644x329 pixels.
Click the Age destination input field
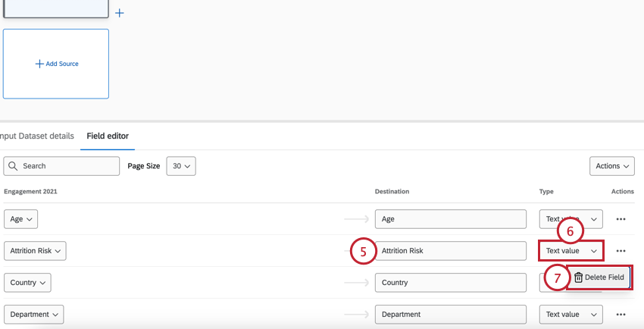click(x=450, y=219)
